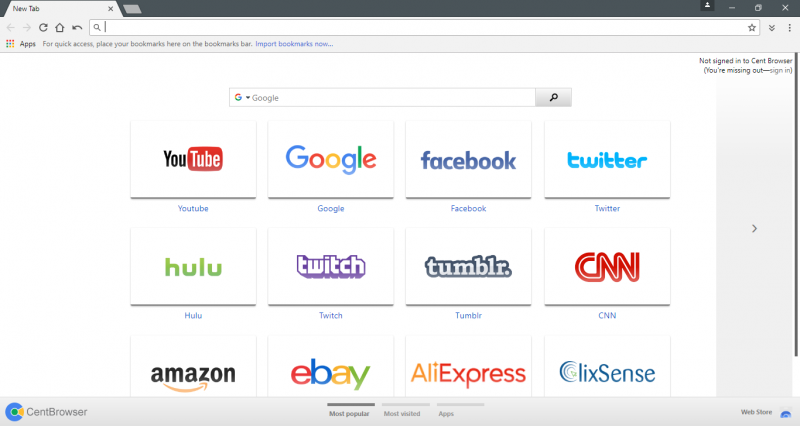Click the browser back arrow
The image size is (800, 426).
pyautogui.click(x=11, y=28)
